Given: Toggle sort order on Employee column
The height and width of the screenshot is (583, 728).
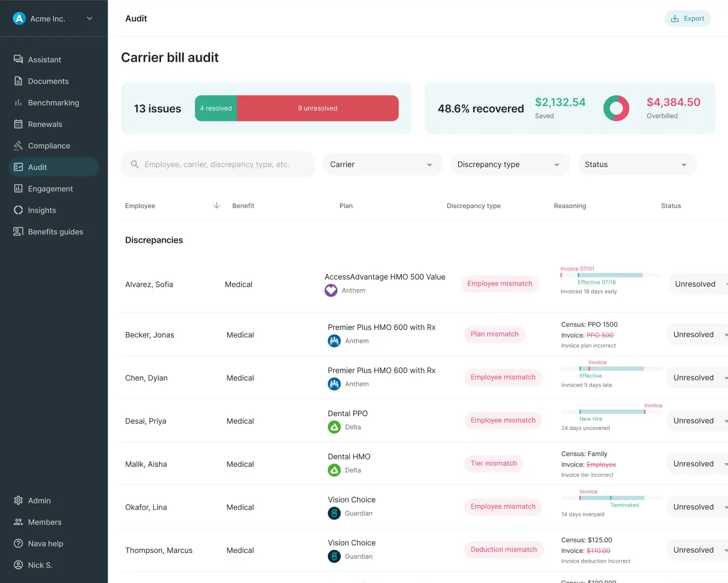Looking at the screenshot, I should tap(216, 206).
